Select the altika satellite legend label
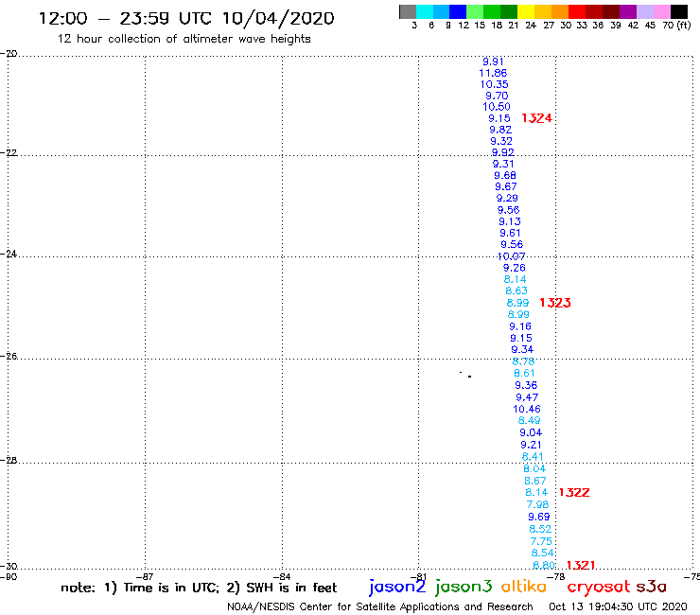Viewport: 700px width, 615px height. point(523,587)
